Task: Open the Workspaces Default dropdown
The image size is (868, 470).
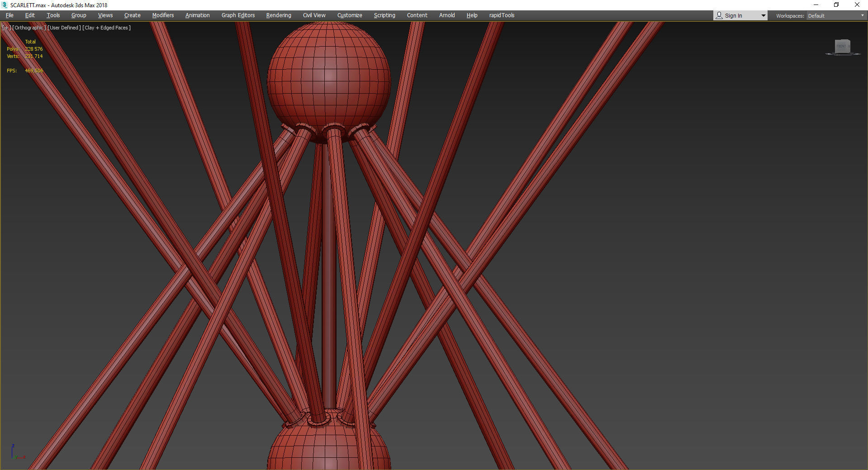Action: pos(836,16)
